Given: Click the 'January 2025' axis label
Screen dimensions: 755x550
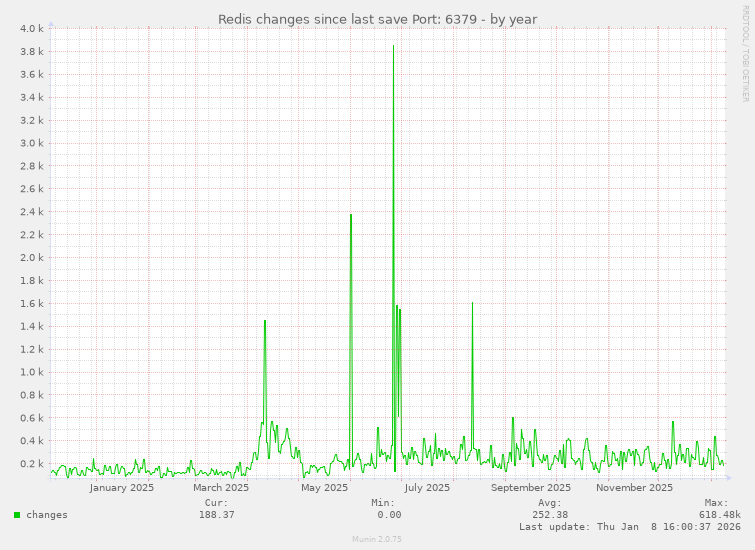Looking at the screenshot, I should (x=121, y=488).
